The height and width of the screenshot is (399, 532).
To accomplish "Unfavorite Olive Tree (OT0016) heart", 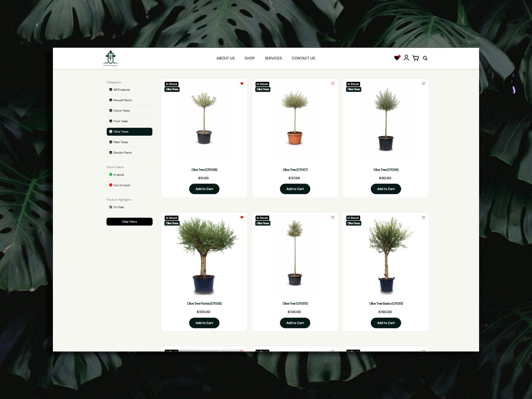I will click(x=242, y=84).
